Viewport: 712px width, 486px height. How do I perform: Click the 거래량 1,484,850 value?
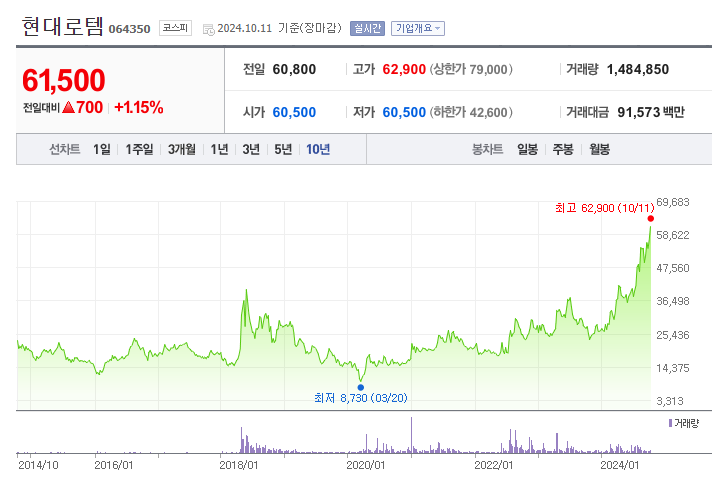point(638,69)
